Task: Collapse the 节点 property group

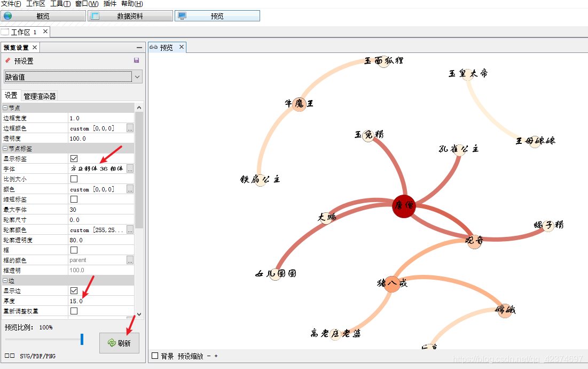Action: (x=5, y=107)
